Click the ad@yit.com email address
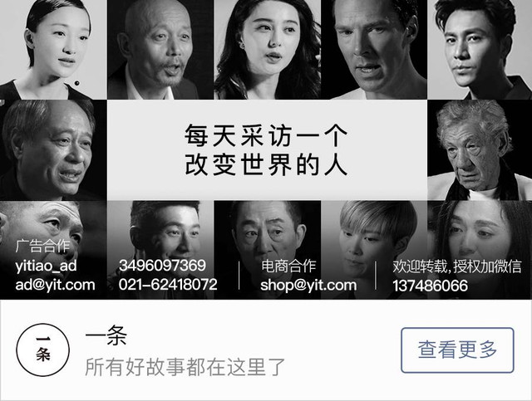This screenshot has height=401, width=532. tap(55, 285)
